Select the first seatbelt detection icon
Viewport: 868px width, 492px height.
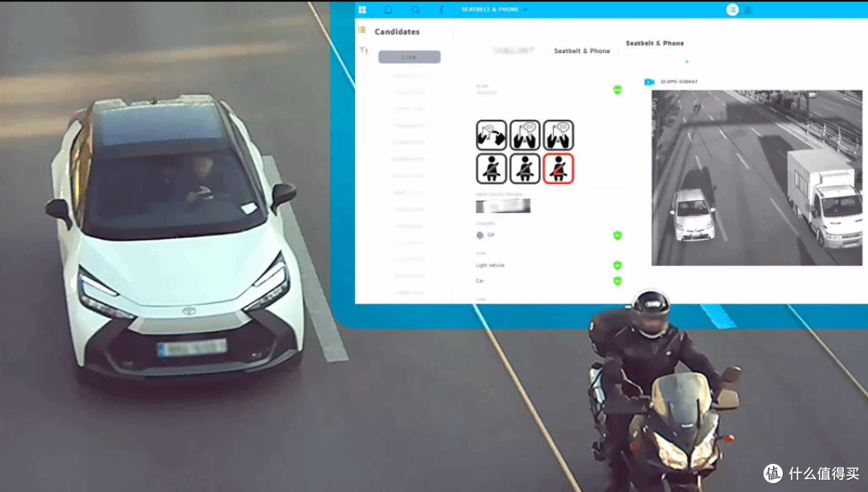click(491, 169)
